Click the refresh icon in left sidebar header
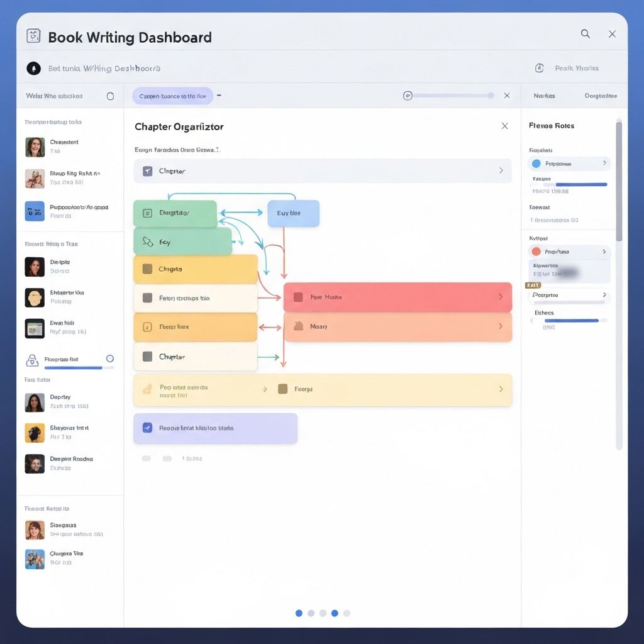Screen dimensions: 644x644 tap(111, 96)
